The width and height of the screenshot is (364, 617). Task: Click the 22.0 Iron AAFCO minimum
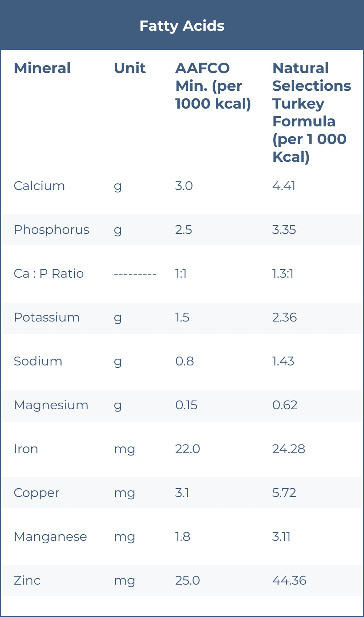(x=187, y=449)
